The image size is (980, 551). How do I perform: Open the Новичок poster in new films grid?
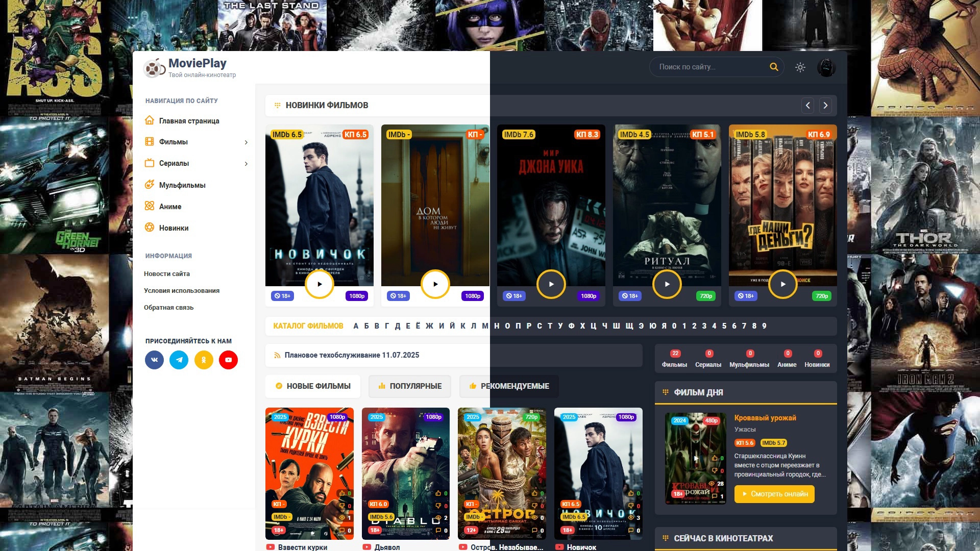(598, 473)
